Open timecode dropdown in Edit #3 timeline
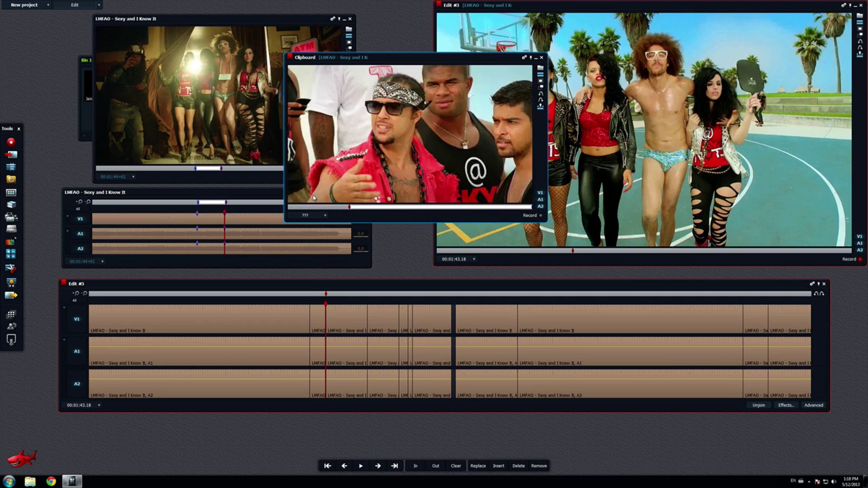 pyautogui.click(x=99, y=405)
